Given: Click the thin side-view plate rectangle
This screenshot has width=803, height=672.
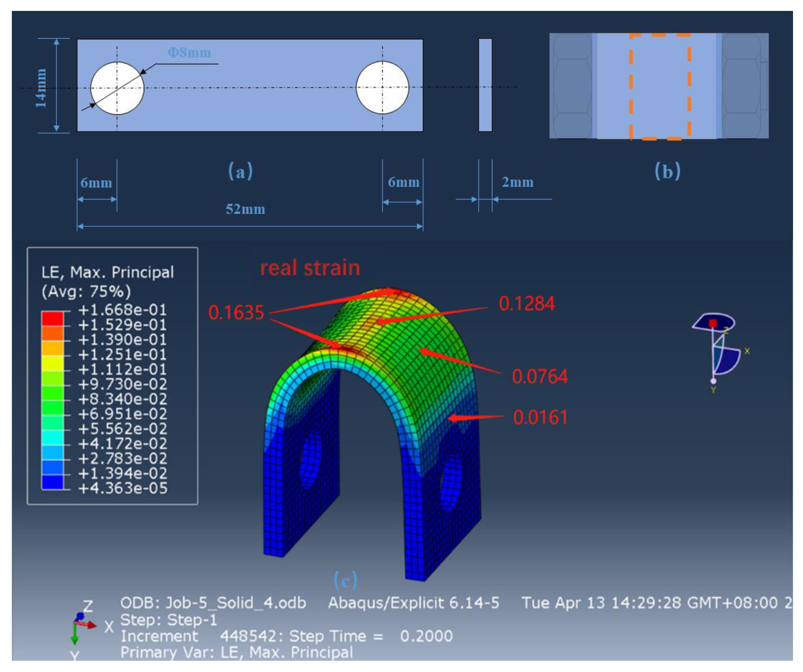Looking at the screenshot, I should 485,85.
